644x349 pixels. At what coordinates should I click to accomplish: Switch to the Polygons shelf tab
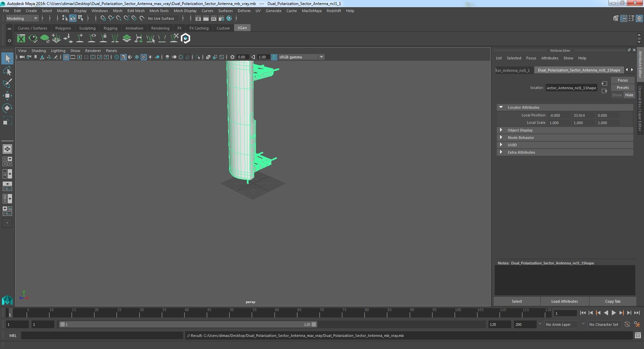[63, 28]
